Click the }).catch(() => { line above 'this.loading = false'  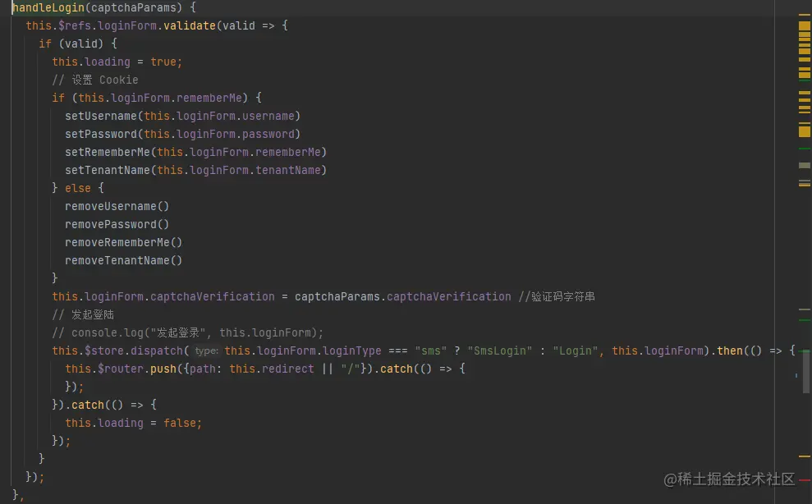pos(104,405)
